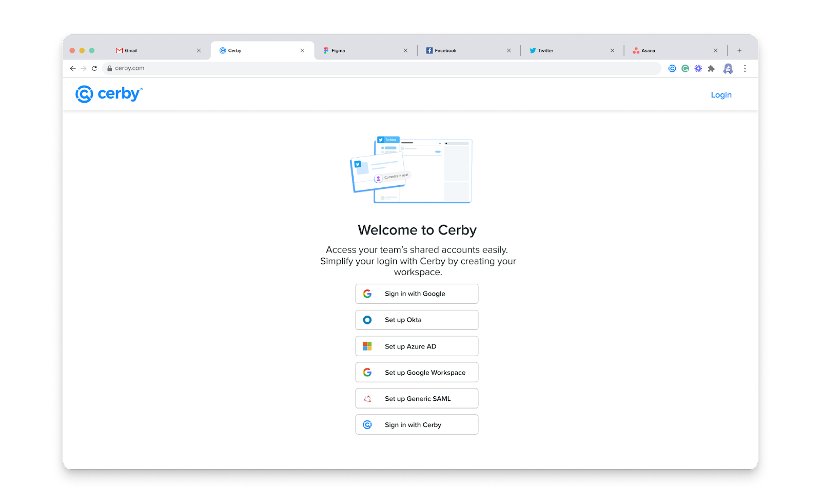Image resolution: width=821 pixels, height=504 pixels.
Task: Close the Cerby tab
Action: pyautogui.click(x=302, y=50)
